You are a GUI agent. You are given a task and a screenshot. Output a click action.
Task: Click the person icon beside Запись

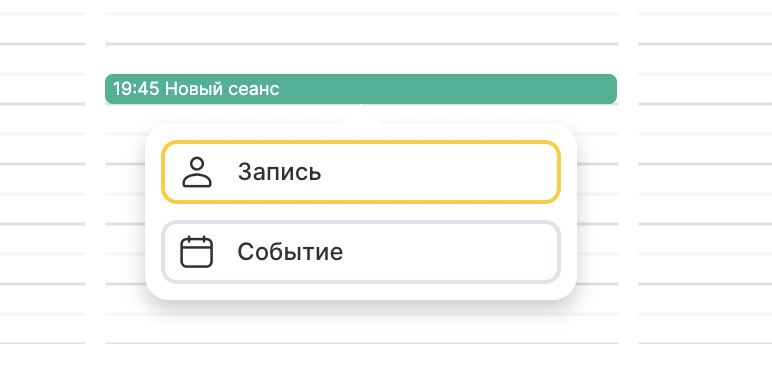click(x=197, y=172)
